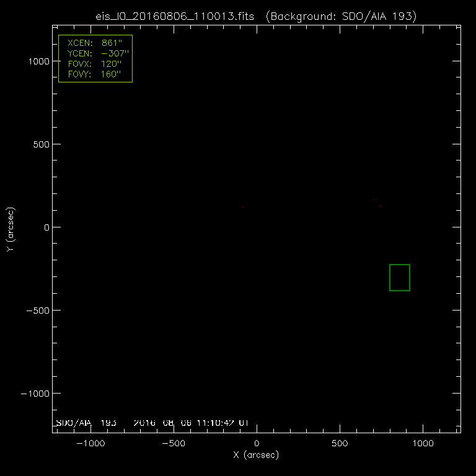This screenshot has height=476, width=476.
Task: Click the 500 tick label on X axis
Action: click(340, 444)
